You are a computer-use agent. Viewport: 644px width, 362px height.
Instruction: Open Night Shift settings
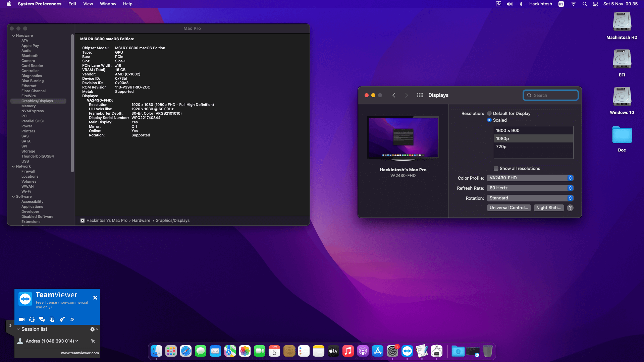(549, 208)
